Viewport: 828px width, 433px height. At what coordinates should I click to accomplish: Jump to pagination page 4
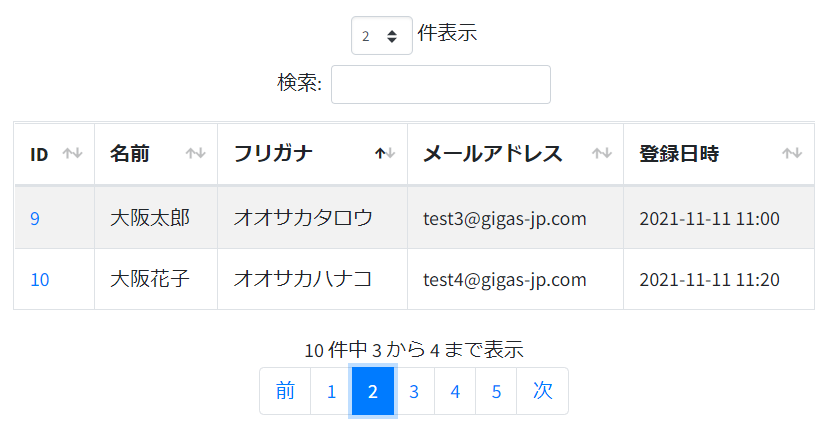pos(455,391)
